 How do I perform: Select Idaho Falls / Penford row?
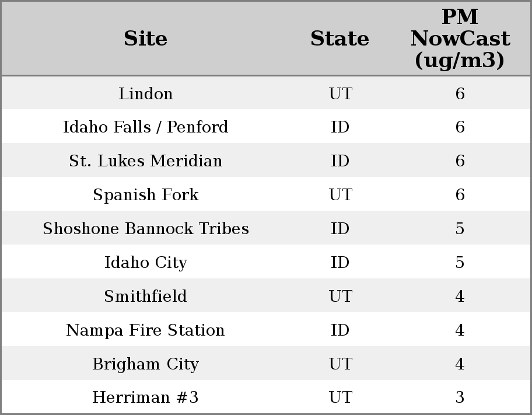(x=145, y=127)
